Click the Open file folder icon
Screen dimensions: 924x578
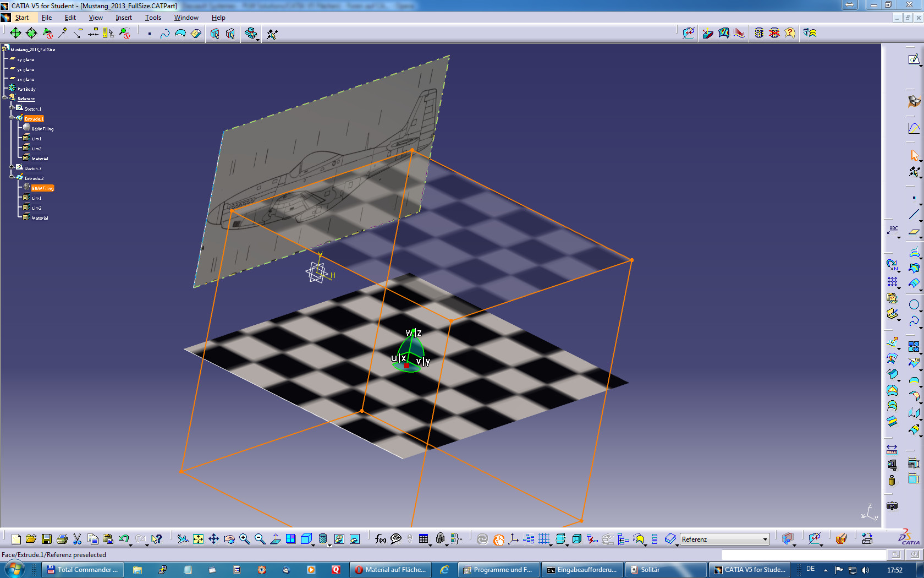click(x=31, y=539)
